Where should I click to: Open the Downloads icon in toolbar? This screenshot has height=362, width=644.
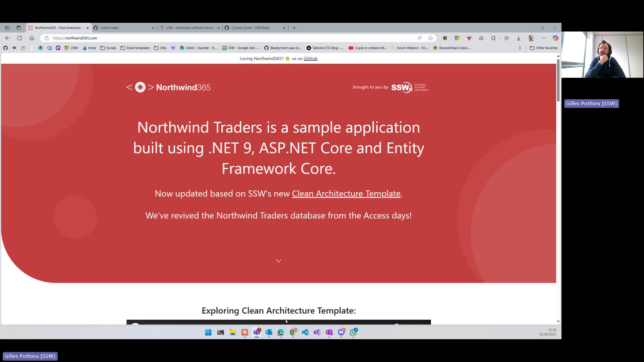click(x=519, y=38)
